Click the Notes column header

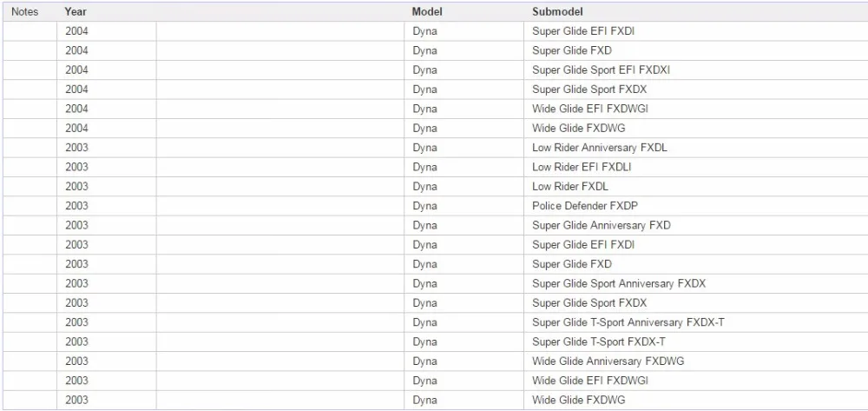[25, 11]
